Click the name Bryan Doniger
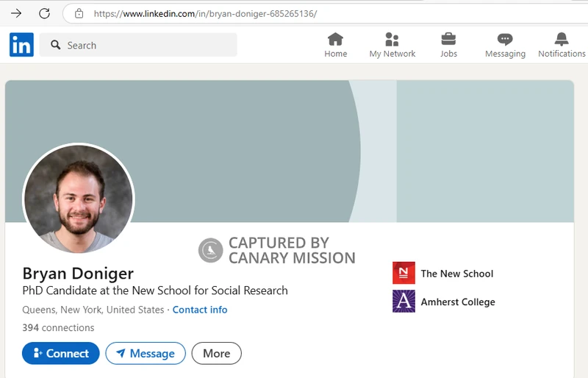 tap(78, 274)
